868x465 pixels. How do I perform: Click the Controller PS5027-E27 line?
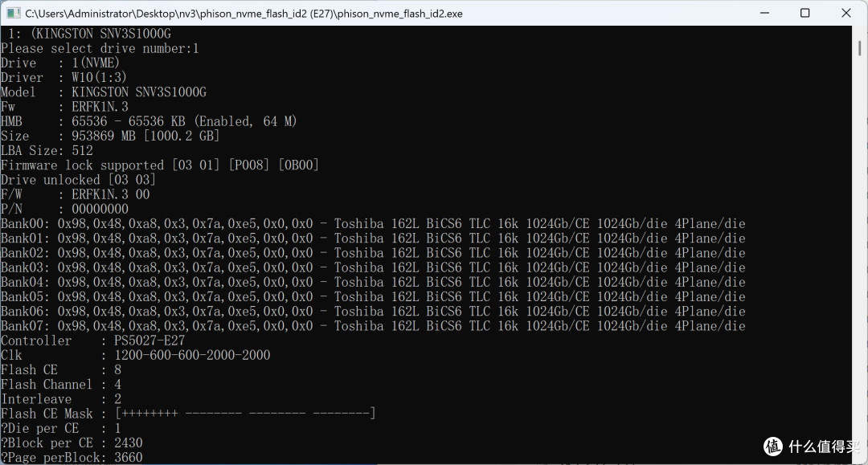click(93, 341)
